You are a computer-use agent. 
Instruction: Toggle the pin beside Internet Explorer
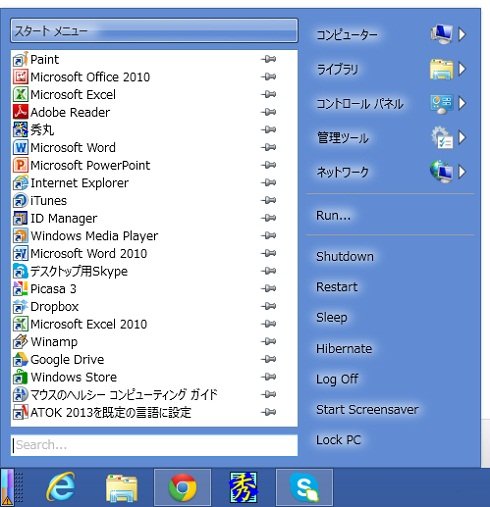269,182
